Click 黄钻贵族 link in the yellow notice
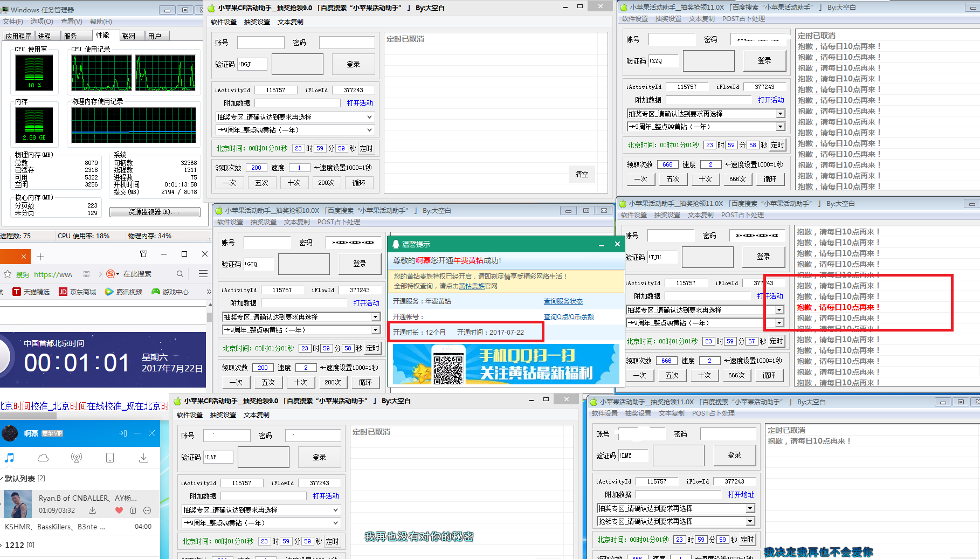Viewport: 980px width, 559px height. 472,286
